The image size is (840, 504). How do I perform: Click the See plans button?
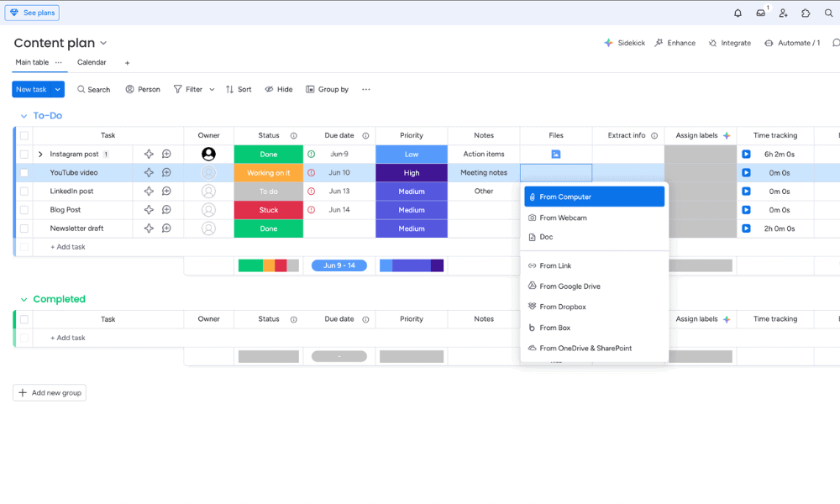32,13
